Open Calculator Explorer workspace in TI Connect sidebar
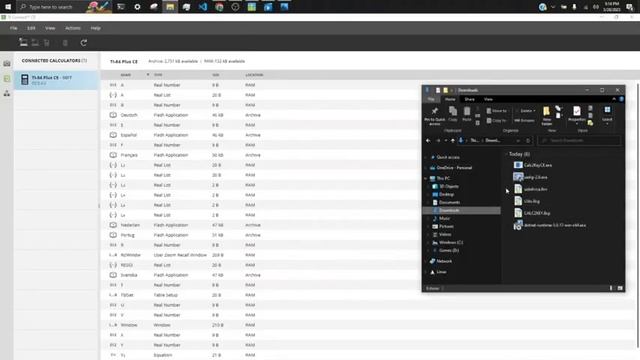 click(7, 79)
